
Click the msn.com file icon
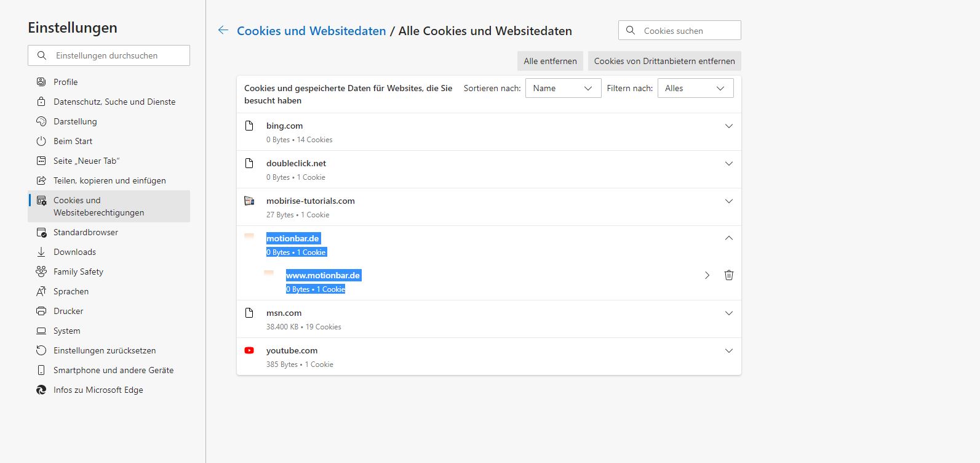click(x=249, y=313)
